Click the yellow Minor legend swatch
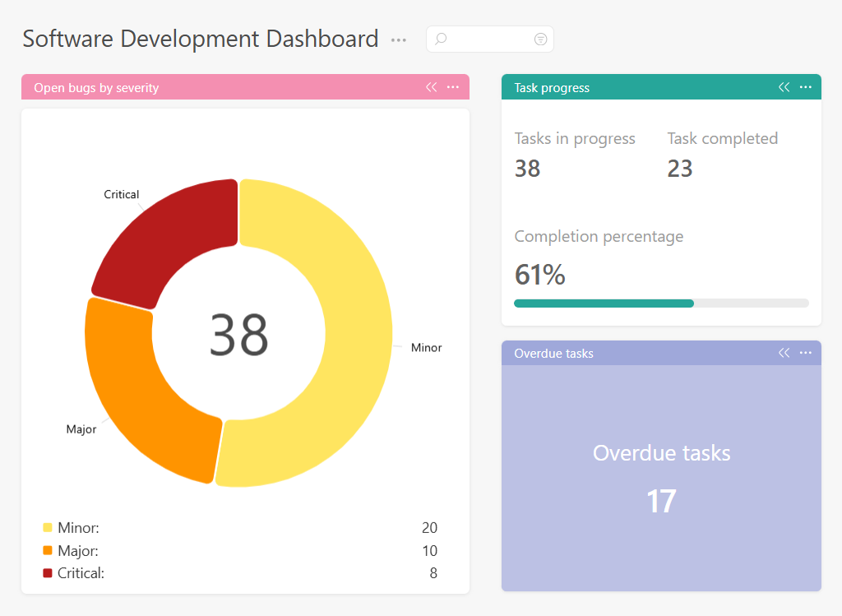This screenshot has width=842, height=616. [x=47, y=527]
